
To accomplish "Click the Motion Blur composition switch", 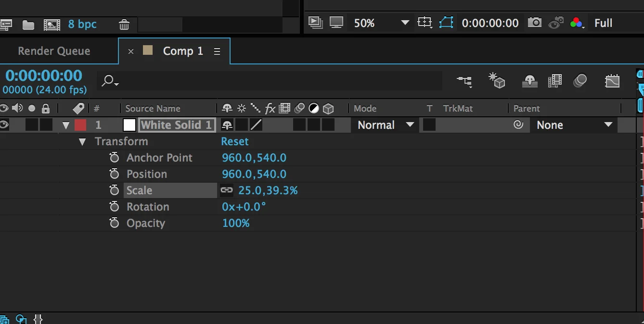I will 580,81.
